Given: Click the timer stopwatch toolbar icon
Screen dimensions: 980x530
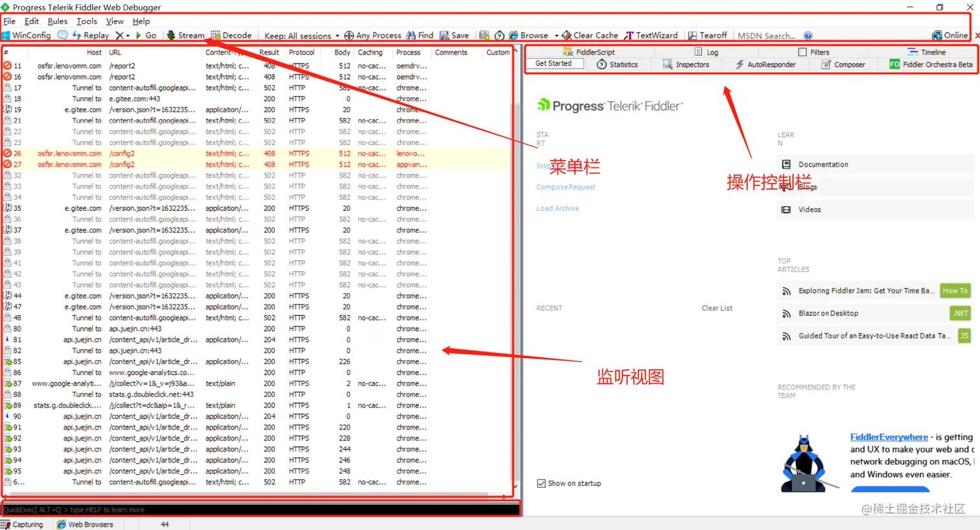Looking at the screenshot, I should tap(500, 36).
